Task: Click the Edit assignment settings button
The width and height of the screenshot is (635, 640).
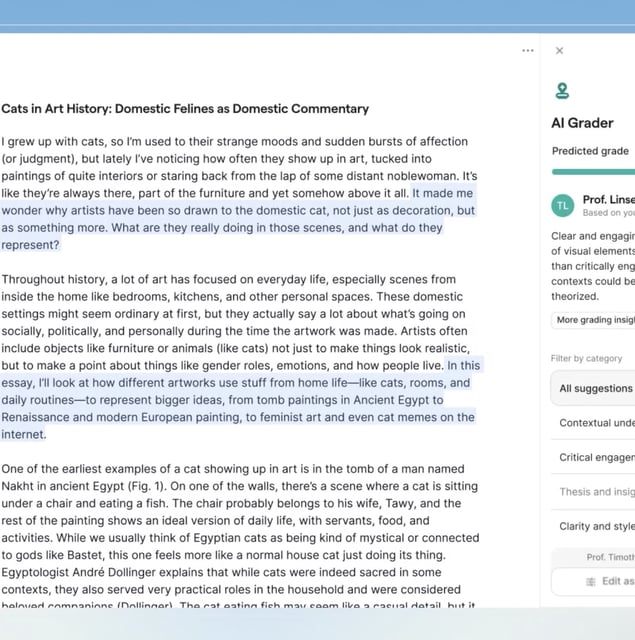Action: tap(593, 581)
